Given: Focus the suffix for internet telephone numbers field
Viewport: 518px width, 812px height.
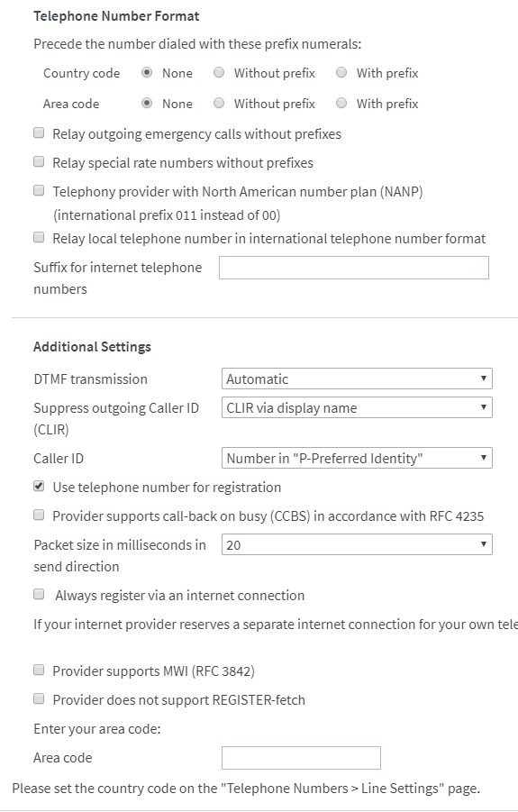Looking at the screenshot, I should click(354, 268).
